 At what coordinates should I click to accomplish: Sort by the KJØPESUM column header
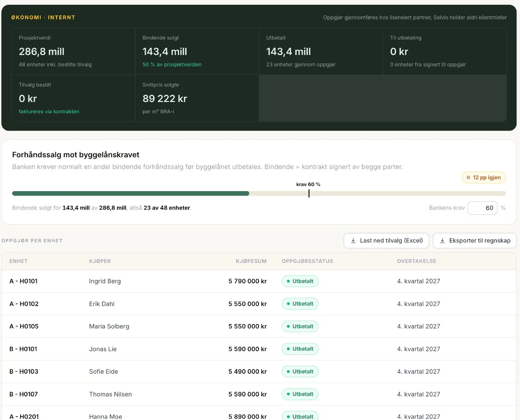coord(251,261)
